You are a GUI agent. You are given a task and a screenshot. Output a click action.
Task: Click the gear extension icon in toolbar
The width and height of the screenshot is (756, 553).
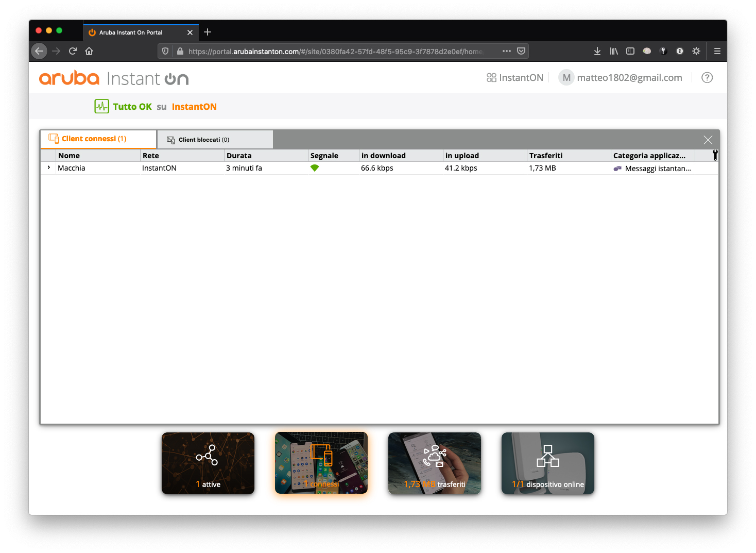(696, 51)
